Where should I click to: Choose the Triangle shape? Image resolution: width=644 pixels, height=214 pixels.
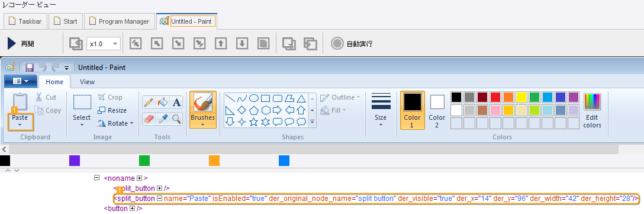pos(301,98)
